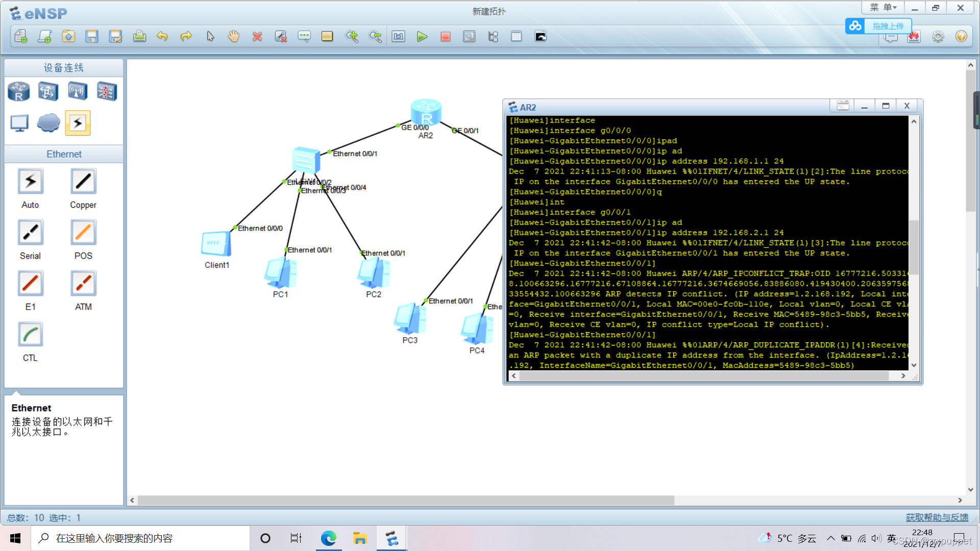Undo the last action
Image resolution: width=980 pixels, height=551 pixels.
coord(162,36)
